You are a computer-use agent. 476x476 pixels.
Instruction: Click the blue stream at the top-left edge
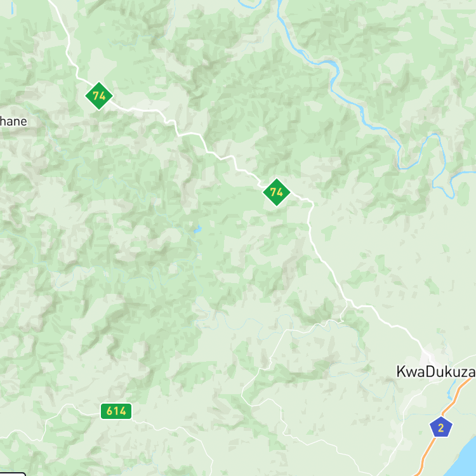[12, 8]
